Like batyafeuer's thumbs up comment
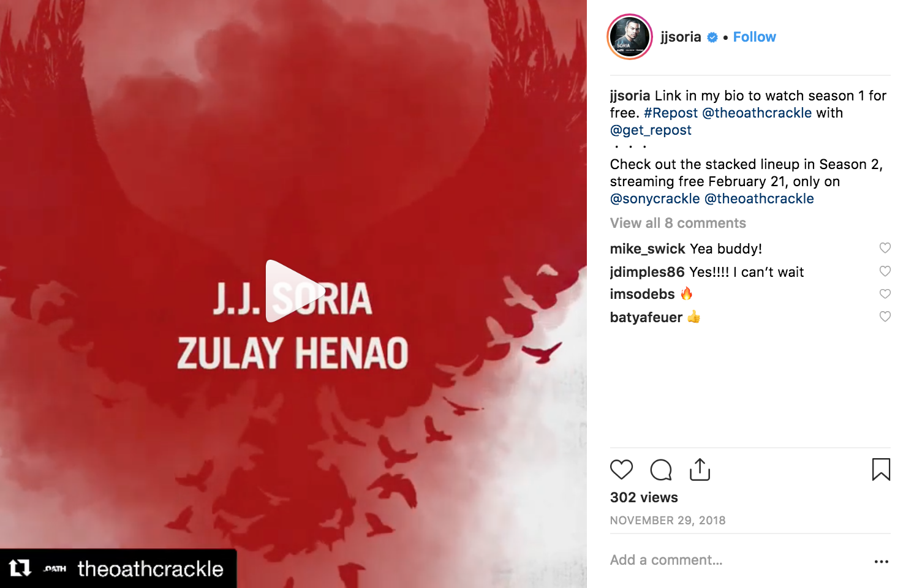The image size is (914, 588). (x=885, y=316)
